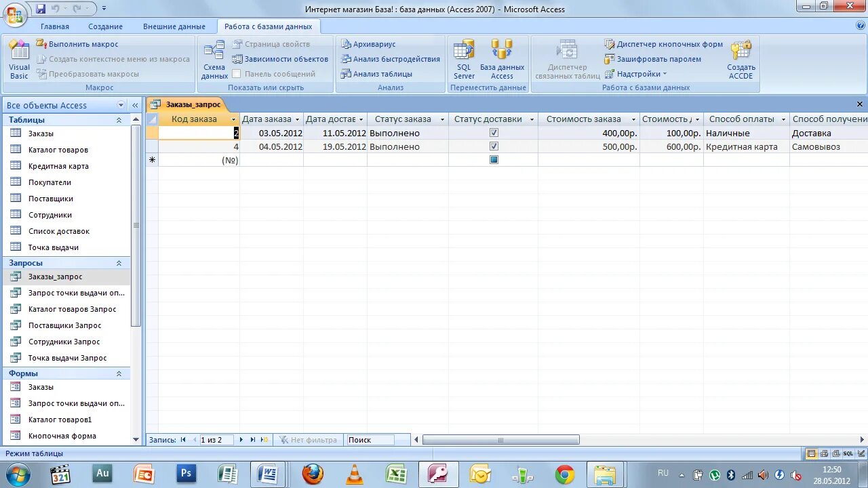Open Photoshop from the taskbar
Viewport: 868px width, 488px height.
[x=186, y=474]
